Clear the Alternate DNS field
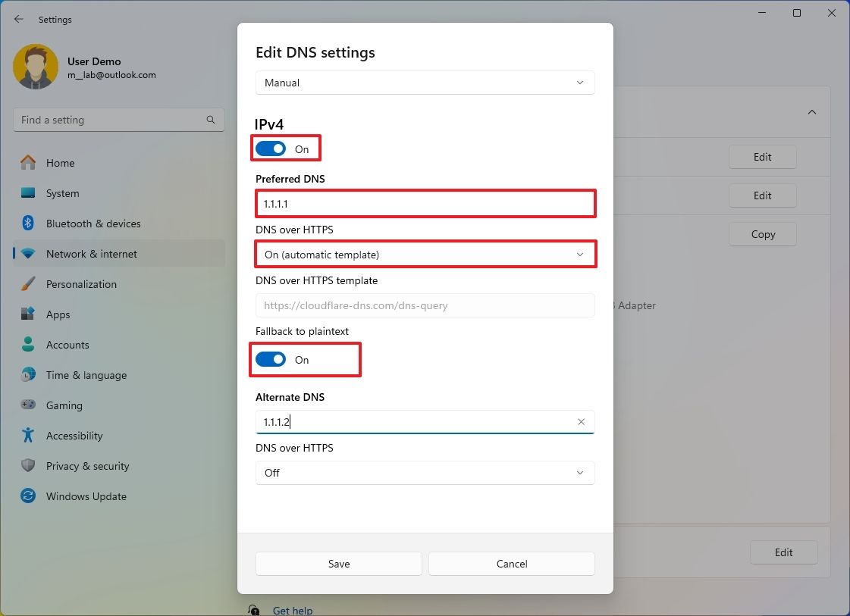The image size is (850, 616). coord(581,421)
